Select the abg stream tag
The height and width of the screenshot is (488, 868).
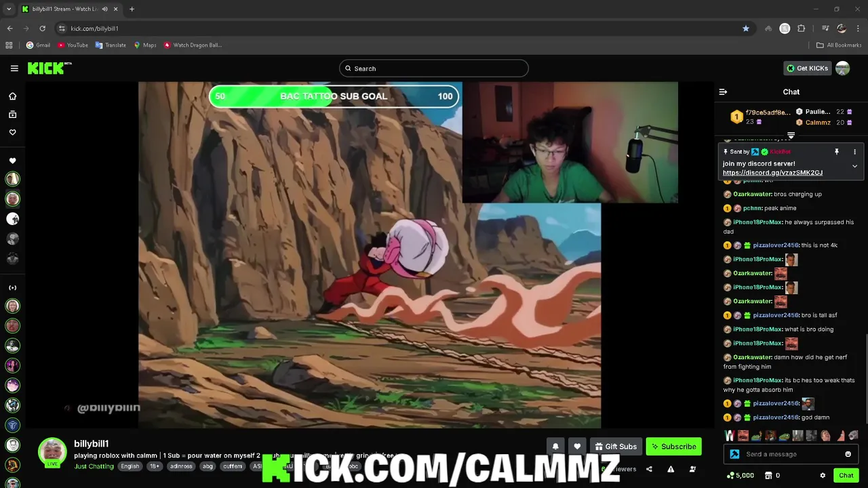208,466
